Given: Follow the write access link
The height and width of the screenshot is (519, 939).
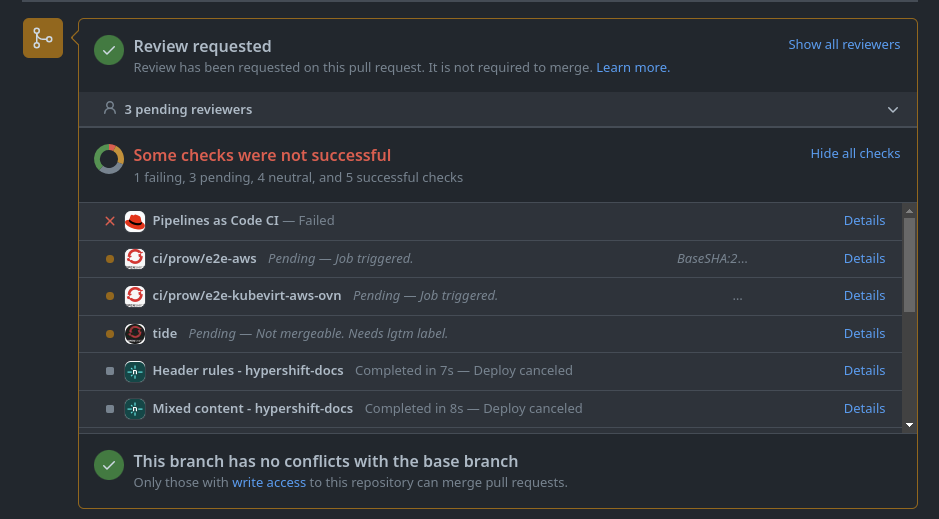Looking at the screenshot, I should pyautogui.click(x=269, y=483).
